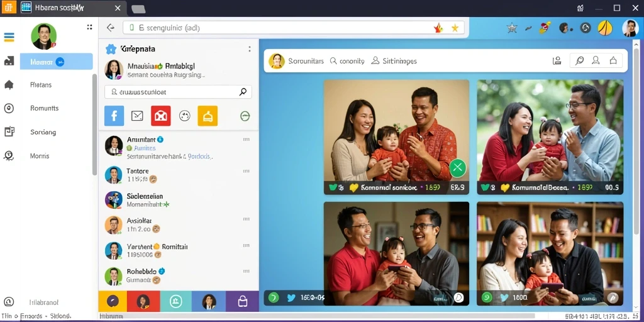Open options dots for Axsiolta row

(247, 221)
